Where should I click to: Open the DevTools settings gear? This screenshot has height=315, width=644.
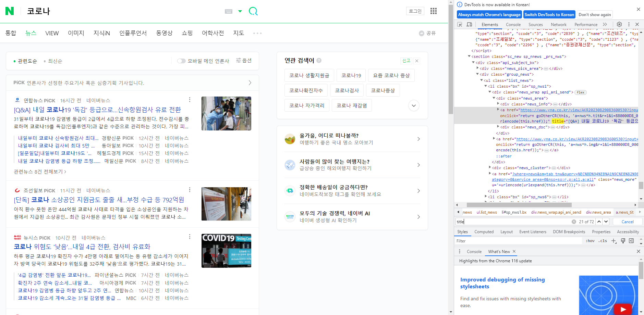tap(619, 24)
